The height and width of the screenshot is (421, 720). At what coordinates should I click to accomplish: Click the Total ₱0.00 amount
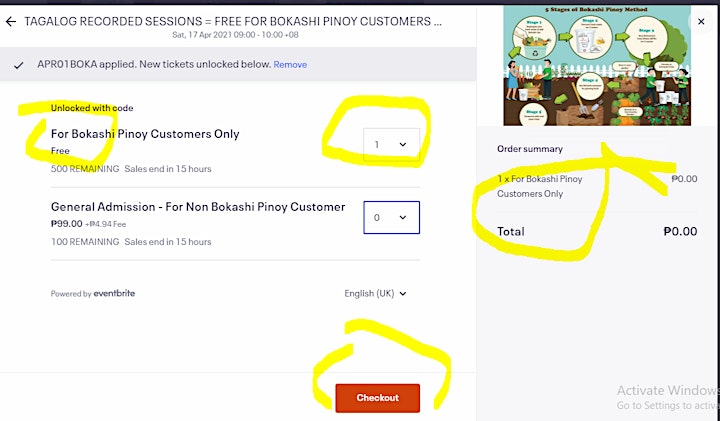[680, 231]
